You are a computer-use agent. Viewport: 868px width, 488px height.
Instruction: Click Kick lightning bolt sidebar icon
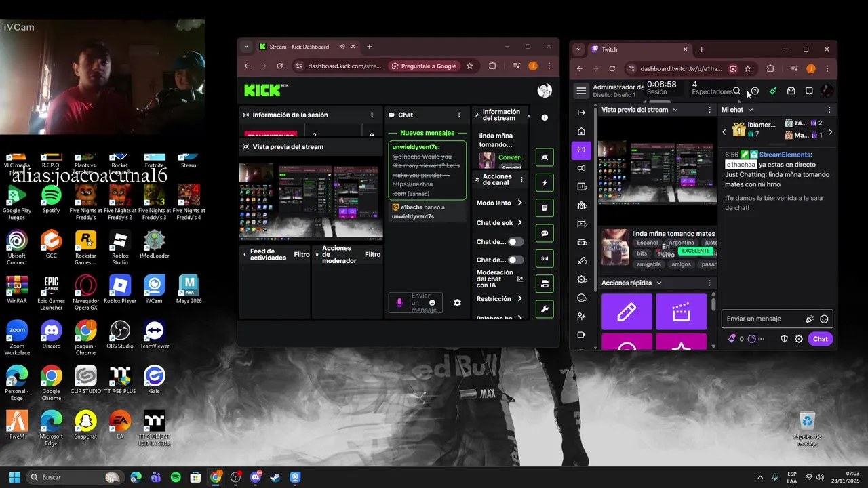[x=545, y=182]
